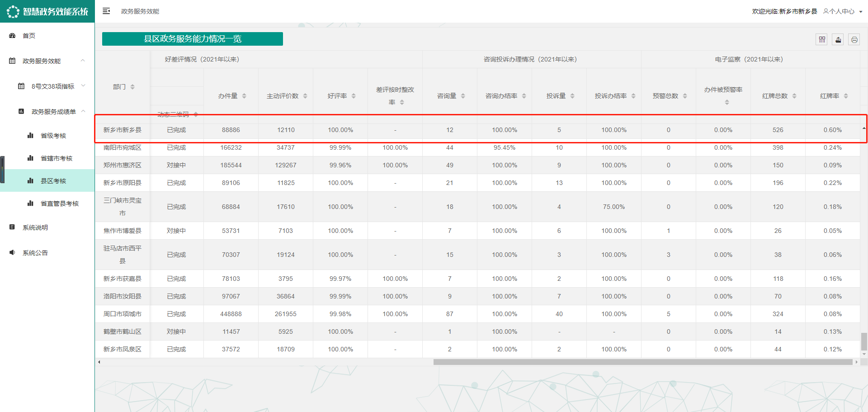Click the 智慧政务效能系统 logo

click(x=47, y=11)
